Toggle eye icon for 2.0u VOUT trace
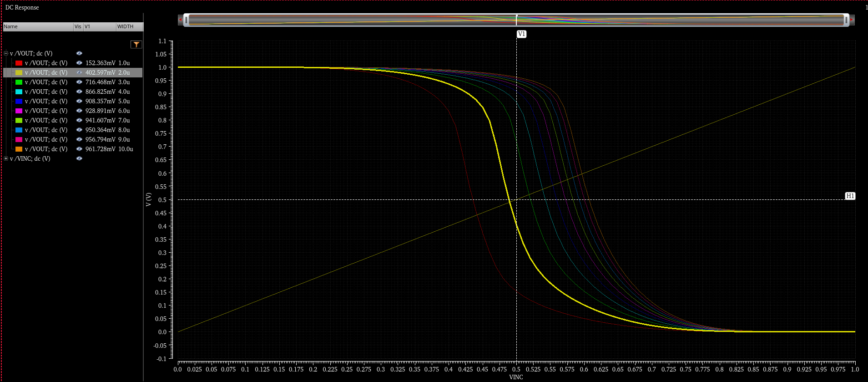 [x=79, y=72]
